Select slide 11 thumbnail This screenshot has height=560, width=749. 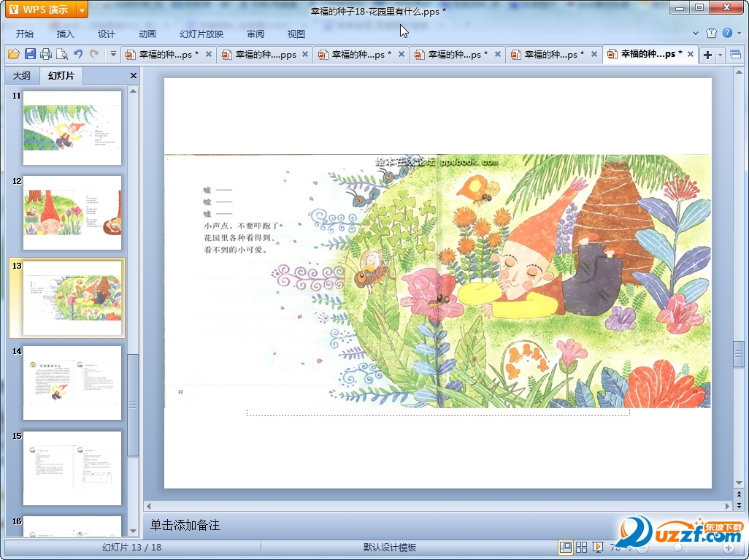[x=72, y=128]
